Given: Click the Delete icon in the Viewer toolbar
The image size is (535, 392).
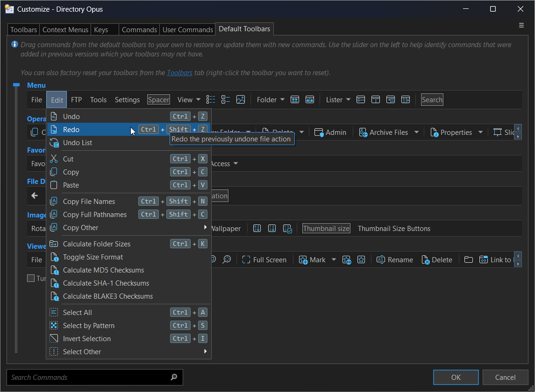Looking at the screenshot, I should coord(426,260).
